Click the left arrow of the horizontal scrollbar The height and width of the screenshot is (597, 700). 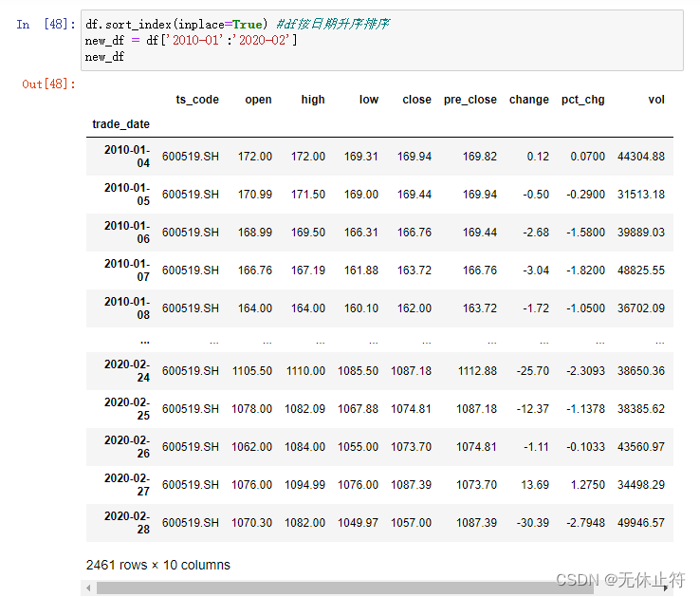(88, 588)
